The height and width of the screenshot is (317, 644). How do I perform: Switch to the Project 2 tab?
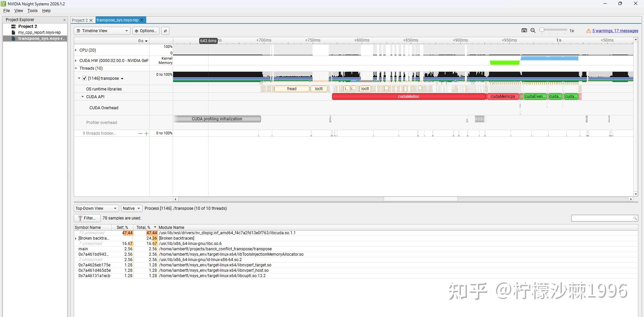80,20
